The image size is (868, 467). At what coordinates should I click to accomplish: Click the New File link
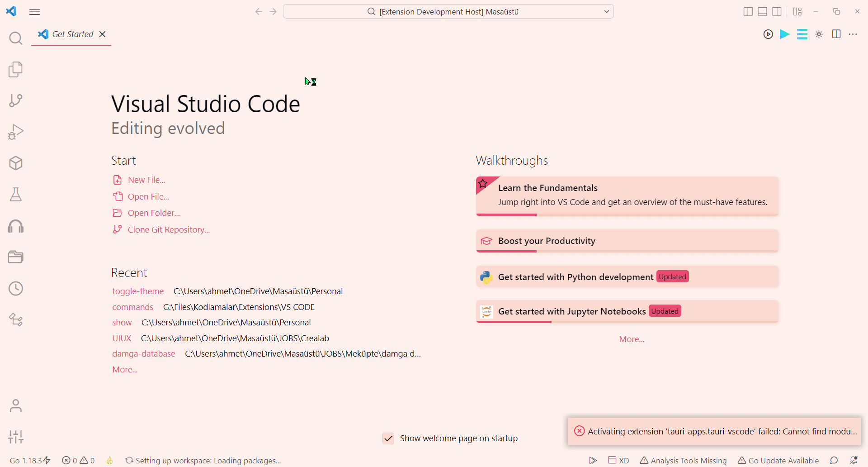click(146, 180)
